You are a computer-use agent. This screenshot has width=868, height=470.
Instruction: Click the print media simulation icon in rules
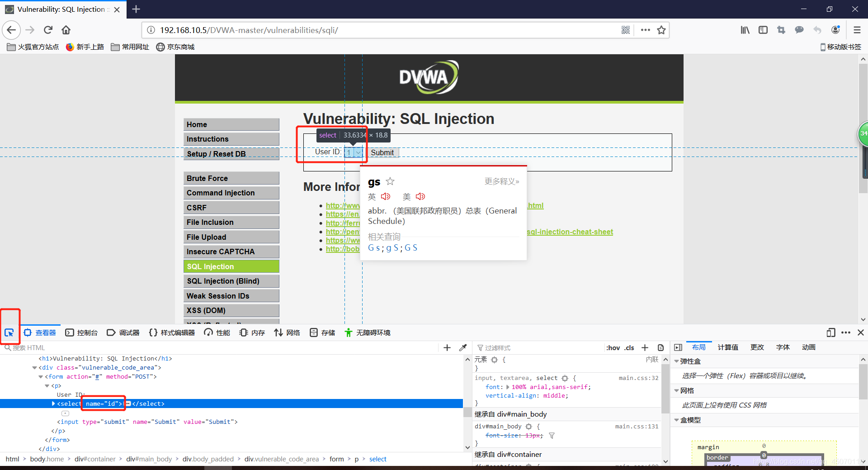coord(660,347)
